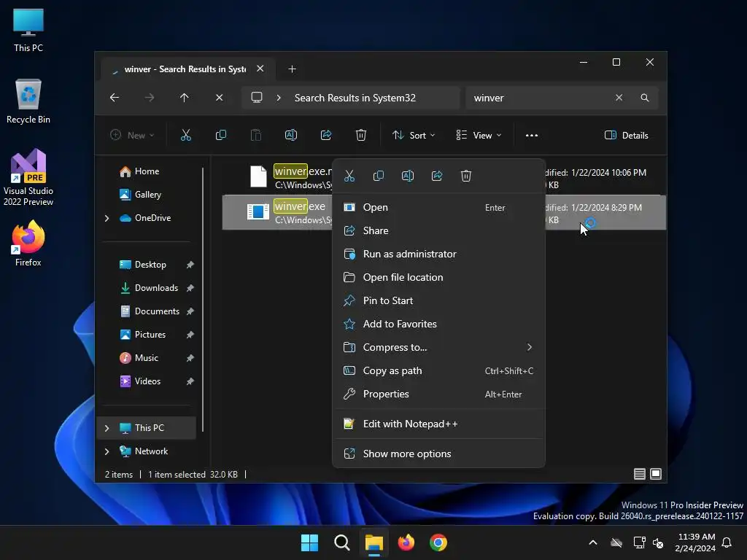This screenshot has height=560, width=747.
Task: Open the New dropdown
Action: coord(132,135)
